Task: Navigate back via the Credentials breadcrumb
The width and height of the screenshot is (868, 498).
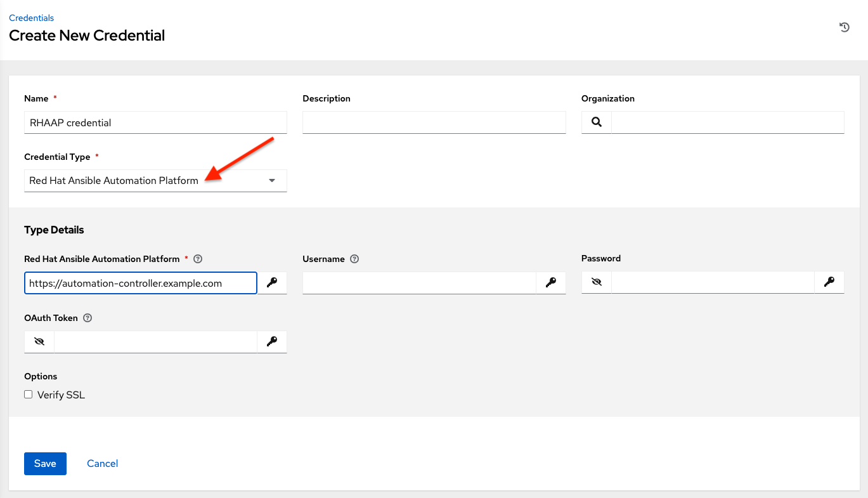Action: [31, 18]
